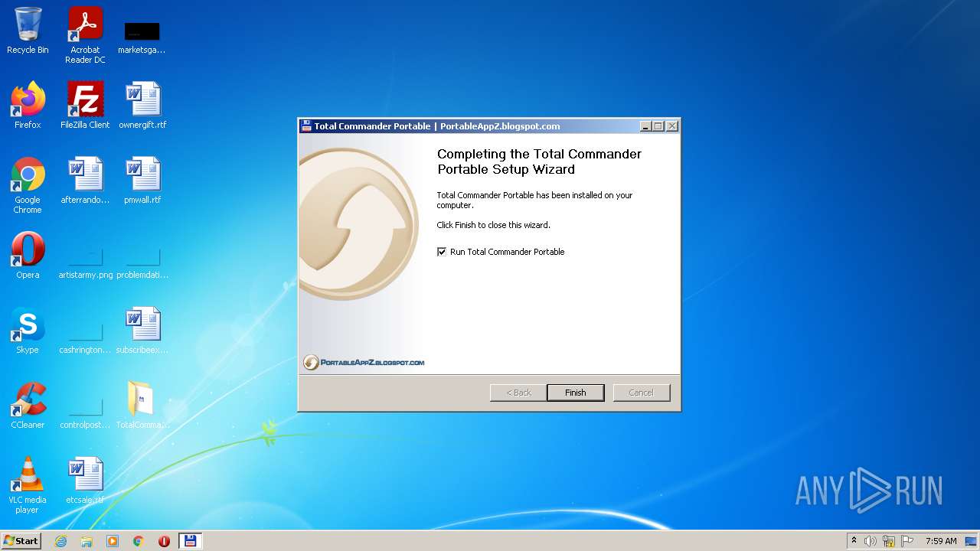Minimize the setup wizard window
The height and width of the screenshot is (551, 980).
click(645, 126)
